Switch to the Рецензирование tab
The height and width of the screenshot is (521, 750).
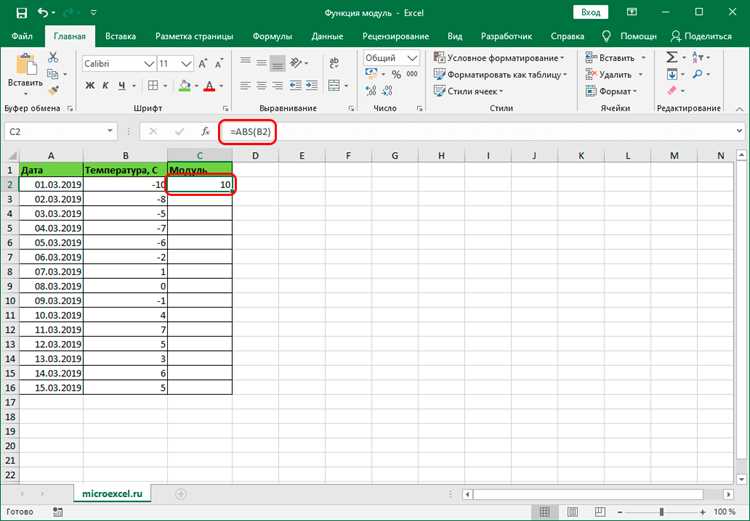396,36
